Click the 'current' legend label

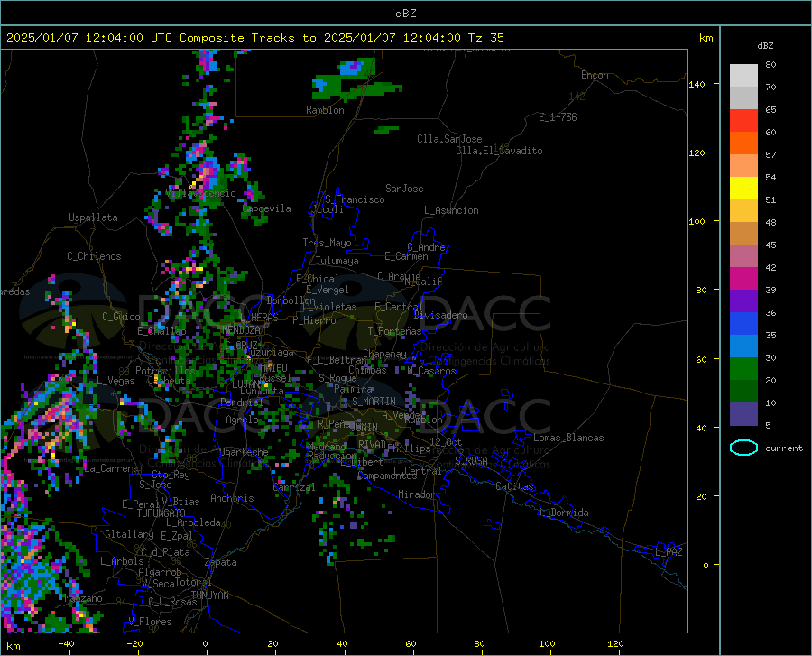pyautogui.click(x=784, y=448)
